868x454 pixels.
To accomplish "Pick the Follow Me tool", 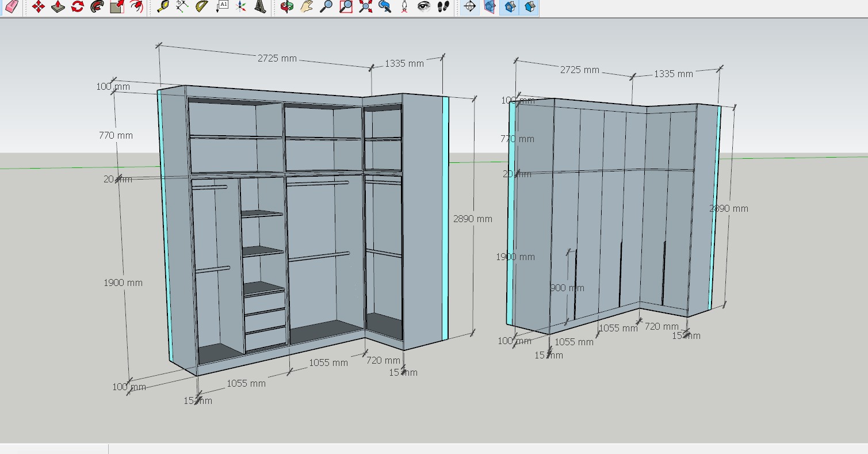I will 97,6.
